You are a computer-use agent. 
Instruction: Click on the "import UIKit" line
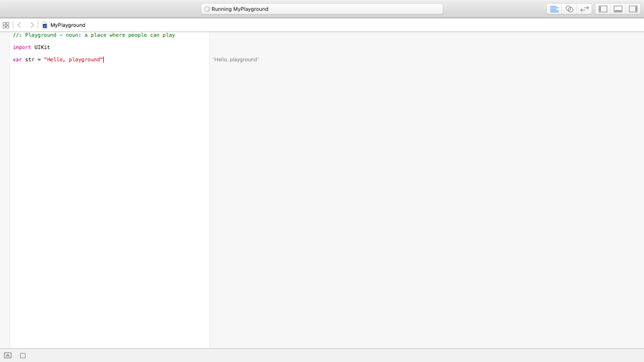click(31, 47)
